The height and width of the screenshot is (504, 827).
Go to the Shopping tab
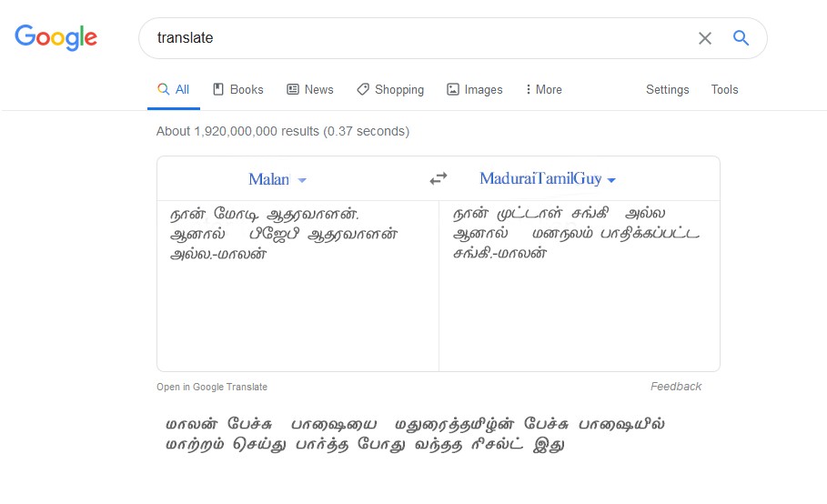(390, 90)
